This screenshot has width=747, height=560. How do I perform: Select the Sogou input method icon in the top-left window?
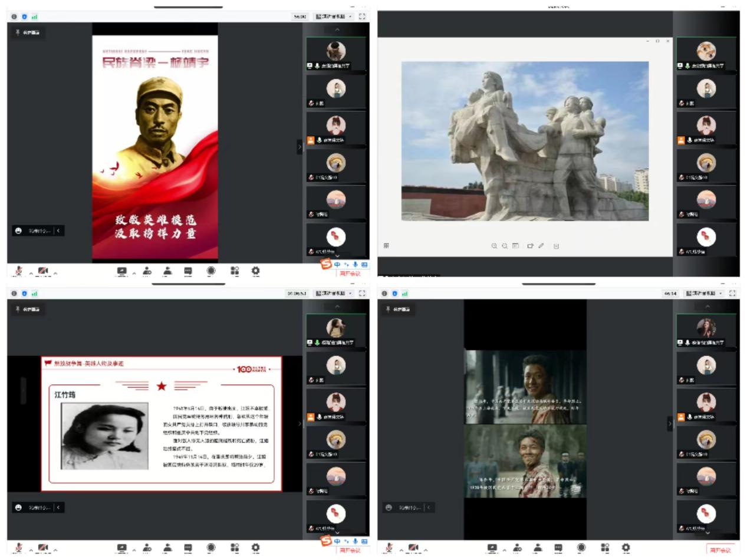pos(326,265)
